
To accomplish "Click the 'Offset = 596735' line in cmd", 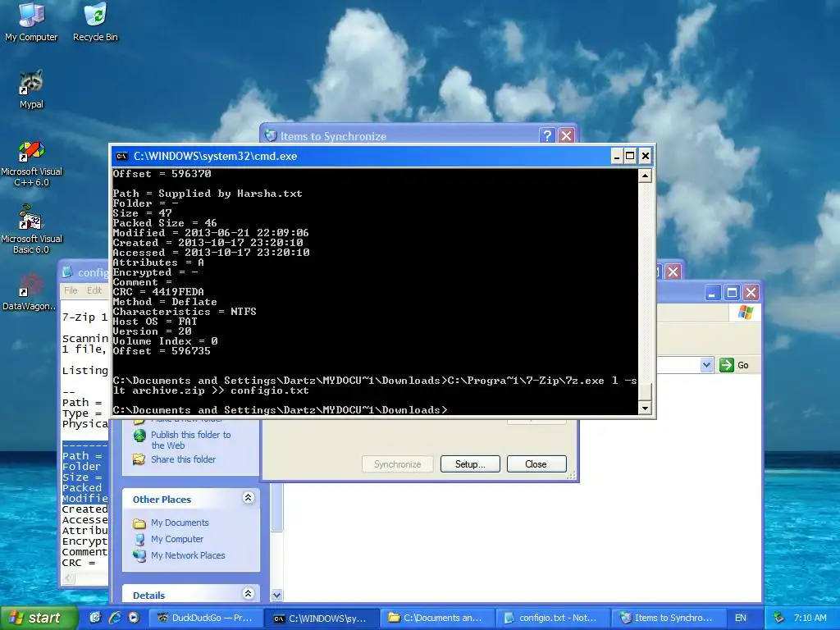I will [x=162, y=351].
